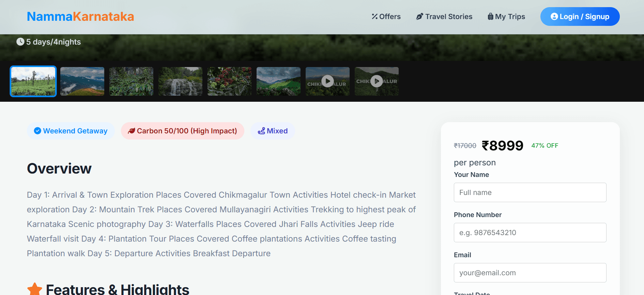Play the first Chikmagalur video thumbnail

coord(328,81)
